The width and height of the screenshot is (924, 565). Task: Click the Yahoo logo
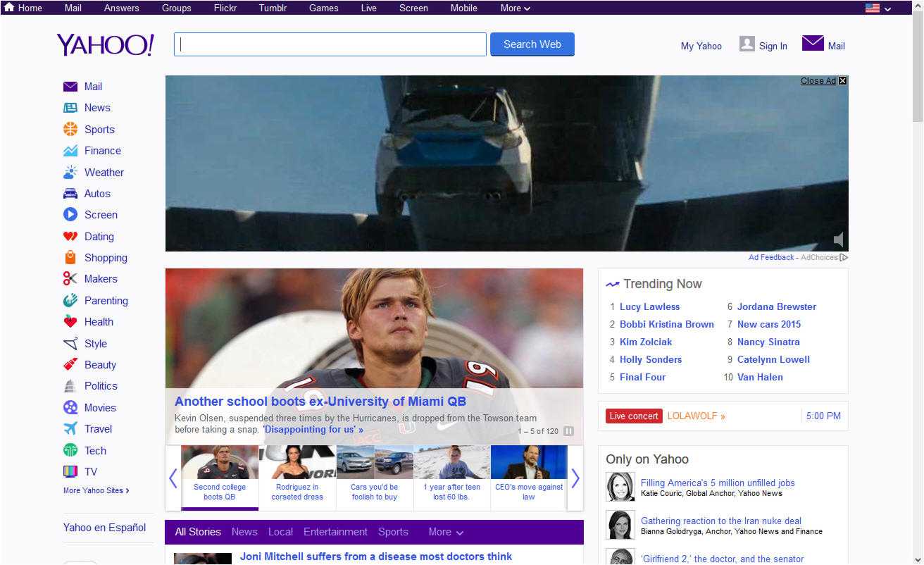click(105, 44)
